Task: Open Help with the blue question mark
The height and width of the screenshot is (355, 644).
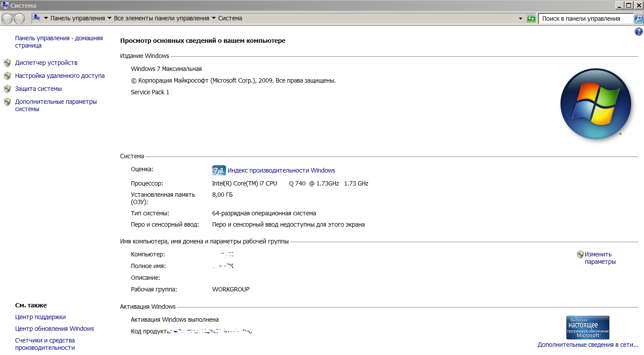Action: (638, 32)
